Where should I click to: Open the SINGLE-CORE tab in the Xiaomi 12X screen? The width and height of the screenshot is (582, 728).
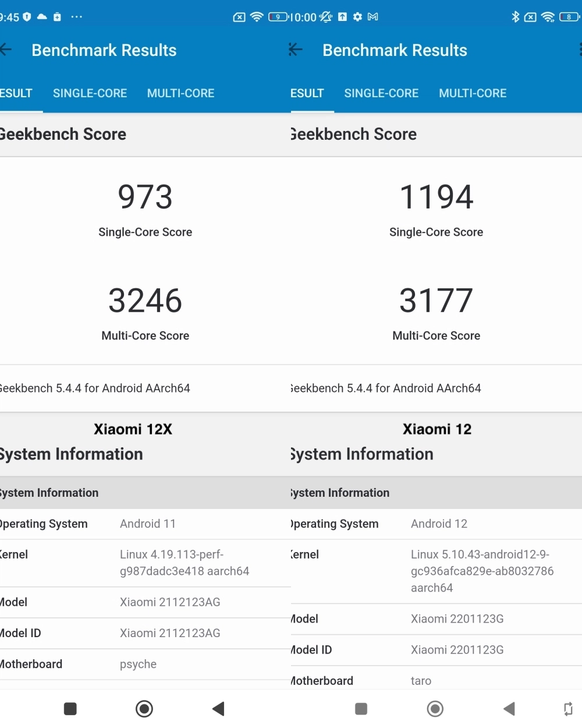coord(90,93)
